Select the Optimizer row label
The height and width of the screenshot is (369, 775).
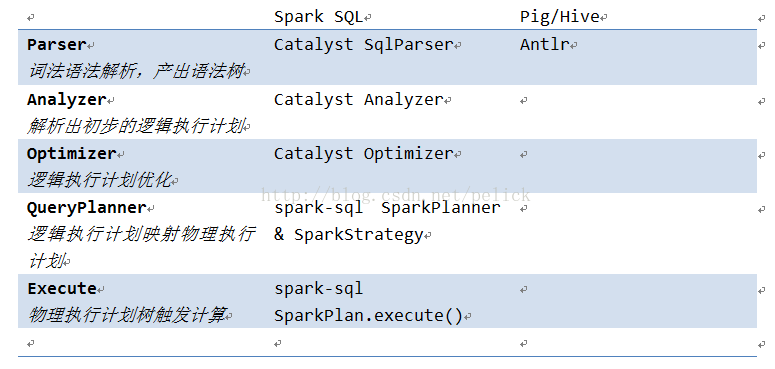click(x=72, y=154)
